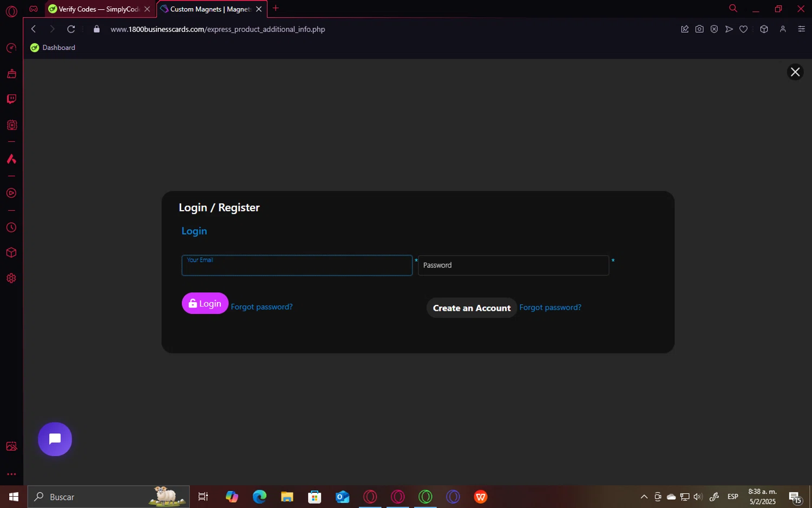Screen dimensions: 812x508
Task: Click the send arrow toolbar icon
Action: (x=729, y=29)
